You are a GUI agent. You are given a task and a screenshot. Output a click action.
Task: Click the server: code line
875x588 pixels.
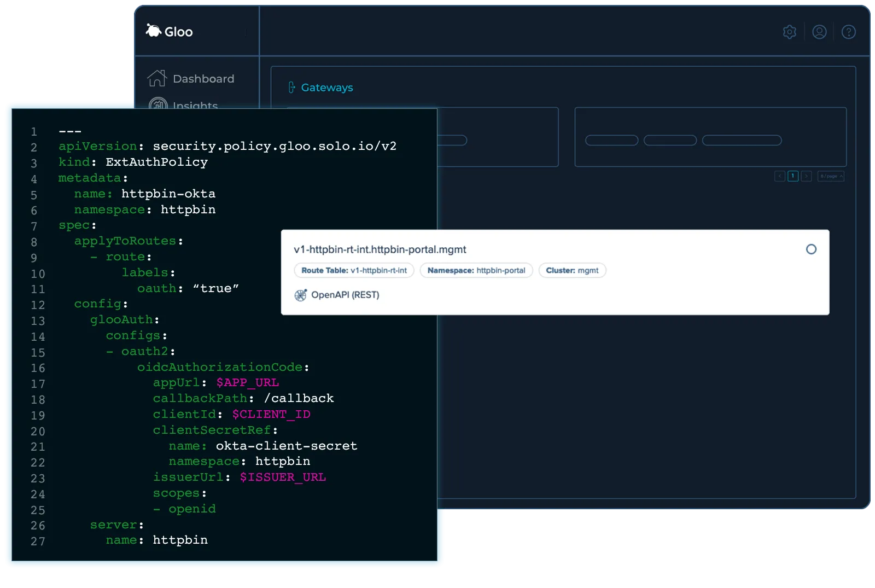tap(117, 525)
